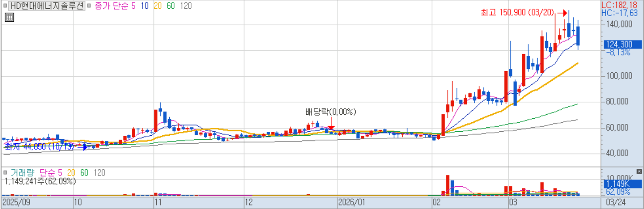The width and height of the screenshot is (644, 209).
Task: Click the -8.13% change label
Action: [618, 52]
